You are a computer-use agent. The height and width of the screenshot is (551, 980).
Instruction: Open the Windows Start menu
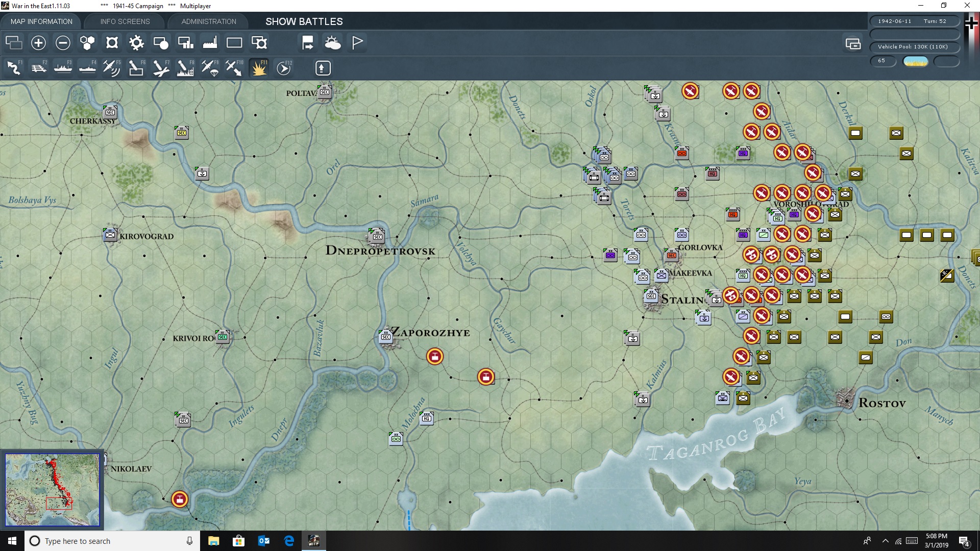[12, 541]
